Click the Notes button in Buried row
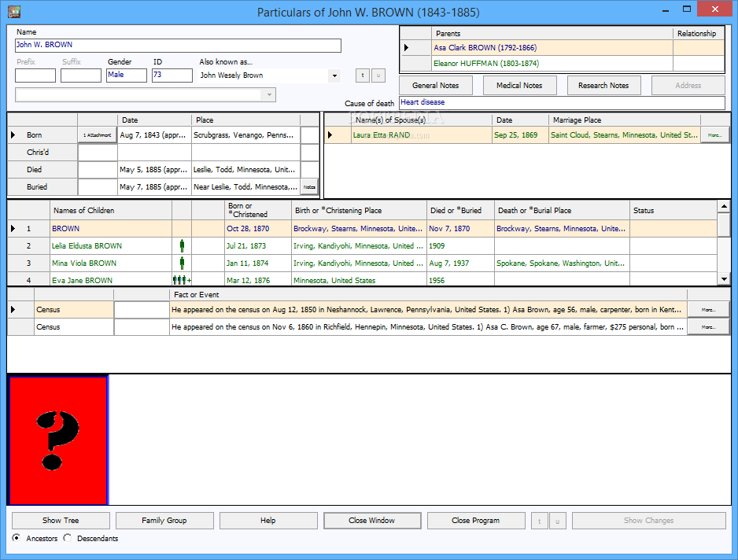This screenshot has height=560, width=738. tap(309, 187)
